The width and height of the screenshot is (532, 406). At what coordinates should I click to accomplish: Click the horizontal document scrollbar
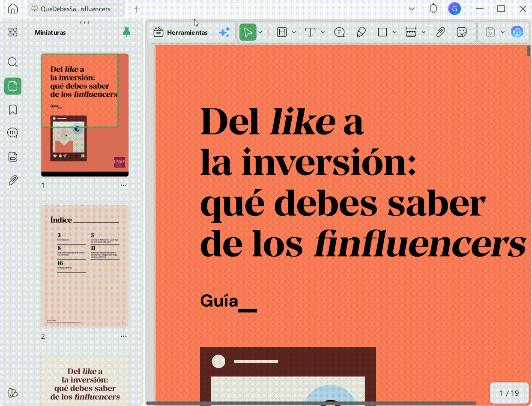(x=311, y=403)
